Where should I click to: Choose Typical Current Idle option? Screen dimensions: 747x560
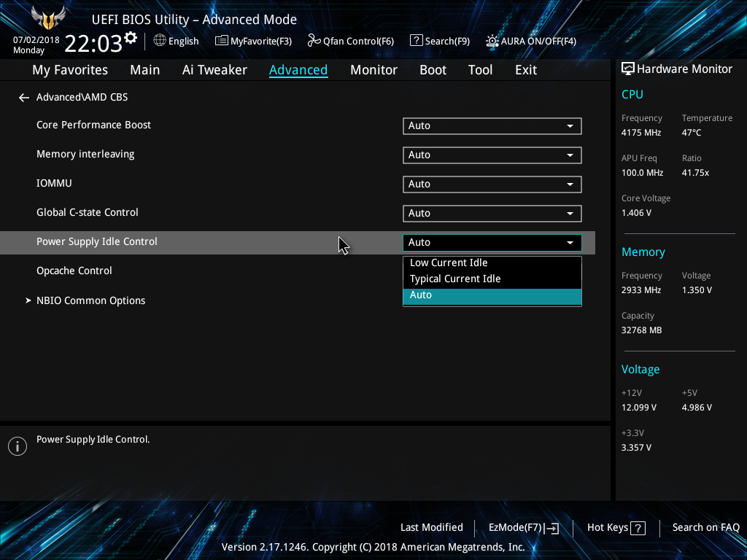pos(492,279)
